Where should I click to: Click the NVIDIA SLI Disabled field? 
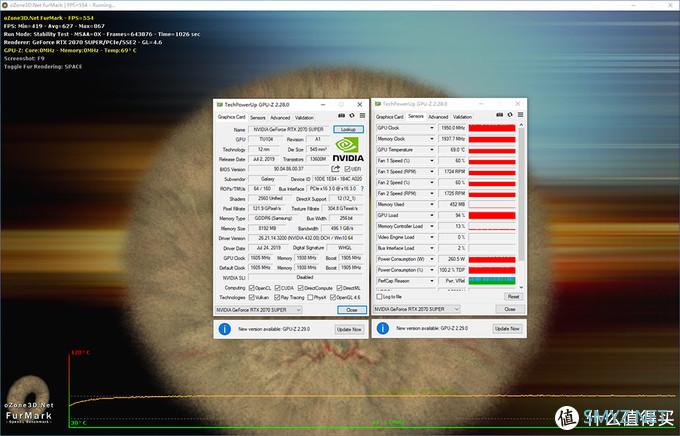pos(305,277)
